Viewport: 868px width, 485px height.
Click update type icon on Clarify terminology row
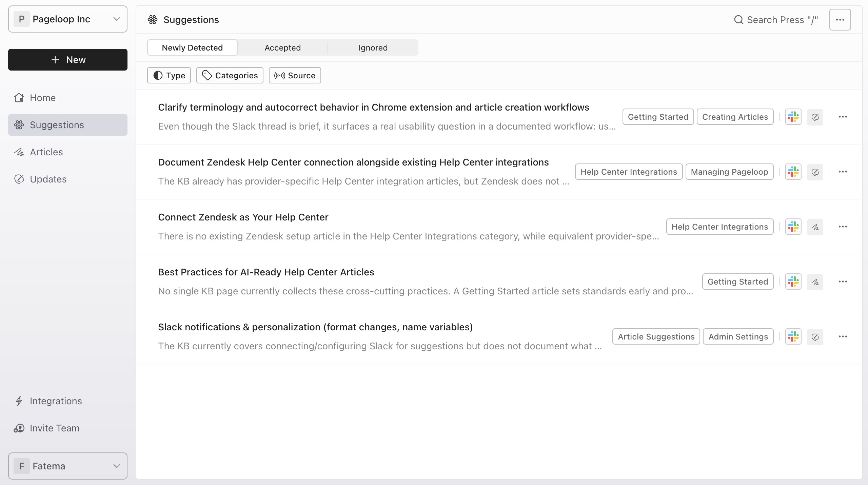point(815,117)
